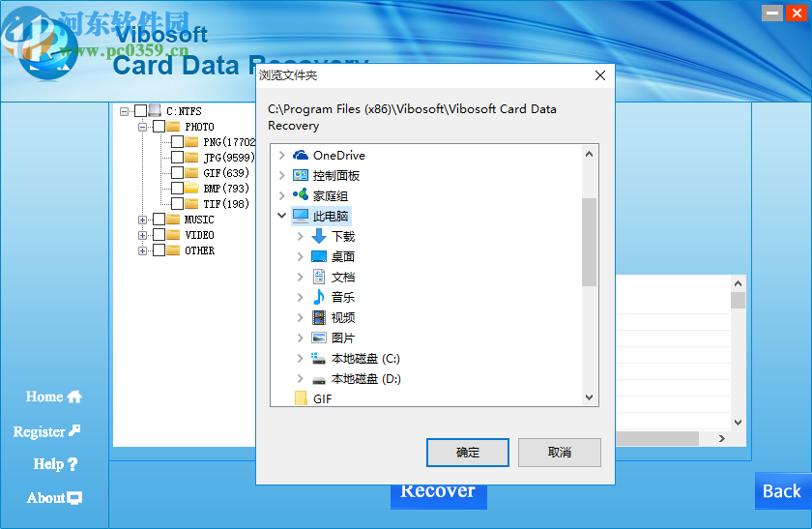Select the 本地磁盘 (D:) drive icon
This screenshot has height=529, width=812.
tap(319, 380)
